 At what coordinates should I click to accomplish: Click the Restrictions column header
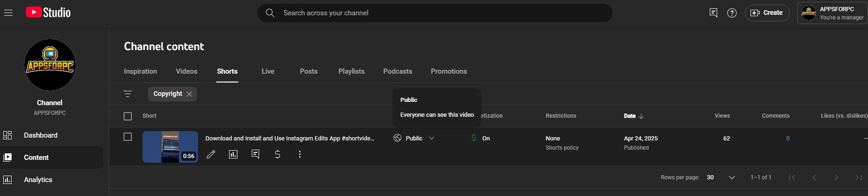click(561, 116)
